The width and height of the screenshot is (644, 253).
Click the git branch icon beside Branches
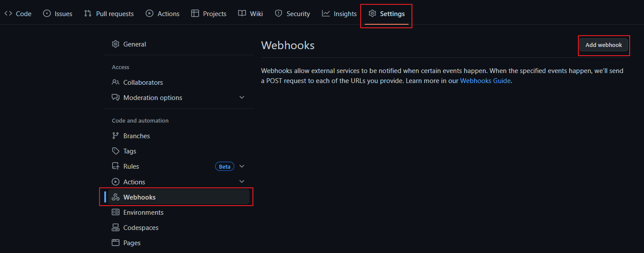tap(116, 136)
